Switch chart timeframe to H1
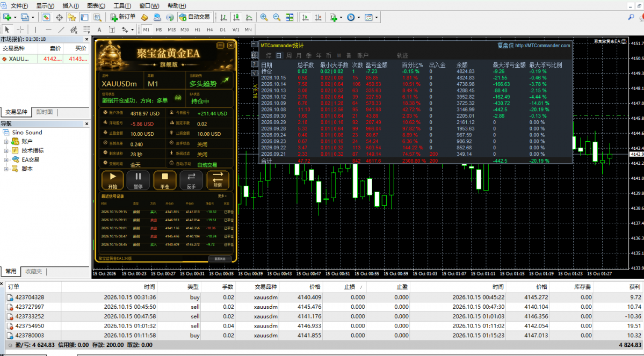644x356 pixels. click(x=198, y=30)
